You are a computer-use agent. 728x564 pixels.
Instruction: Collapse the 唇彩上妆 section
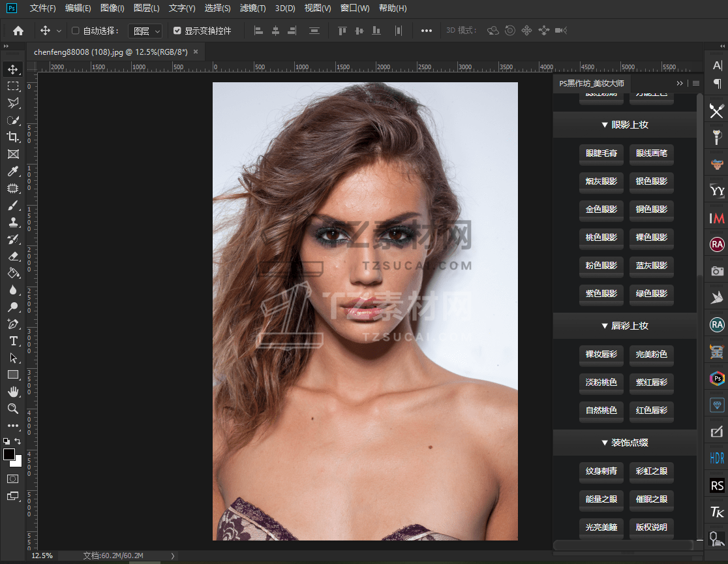pos(624,326)
